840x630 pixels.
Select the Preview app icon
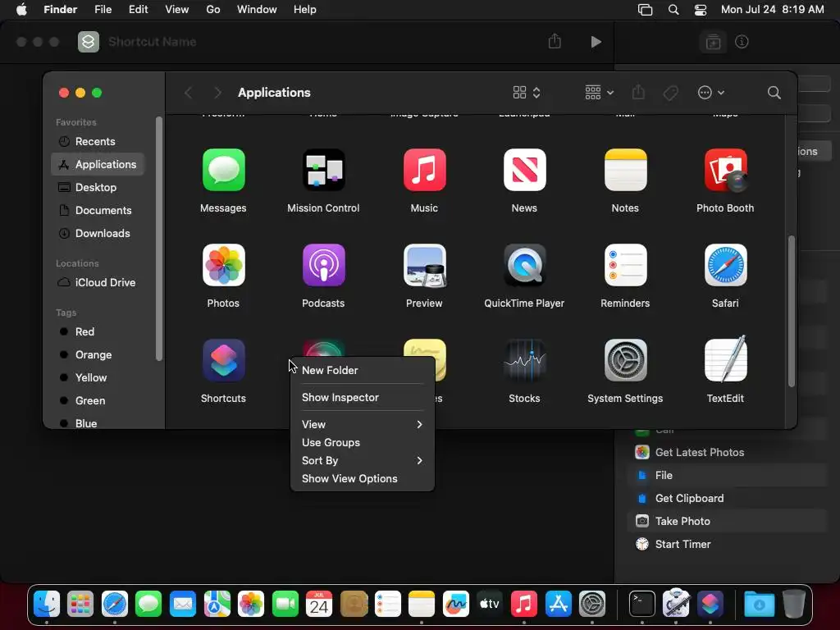point(424,265)
